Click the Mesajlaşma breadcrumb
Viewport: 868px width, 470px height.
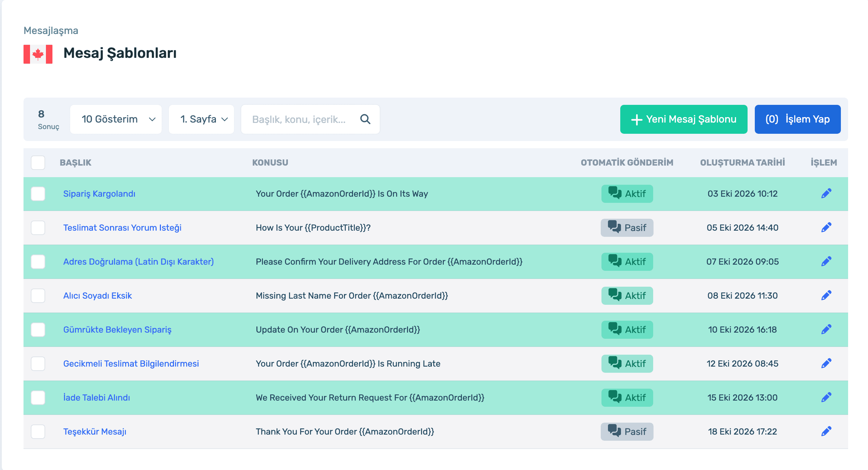pyautogui.click(x=51, y=31)
